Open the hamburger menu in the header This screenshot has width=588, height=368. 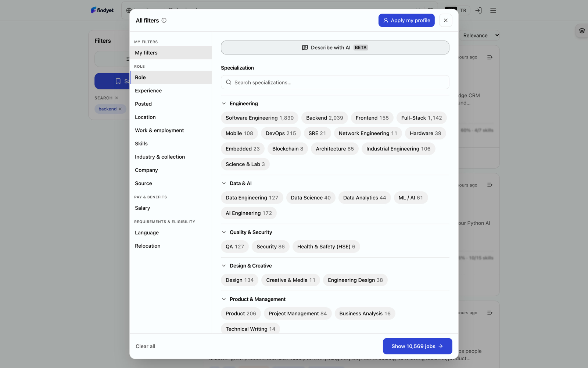(x=493, y=10)
